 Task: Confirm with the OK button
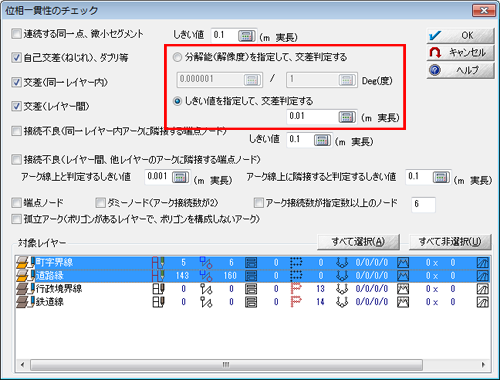tap(460, 35)
